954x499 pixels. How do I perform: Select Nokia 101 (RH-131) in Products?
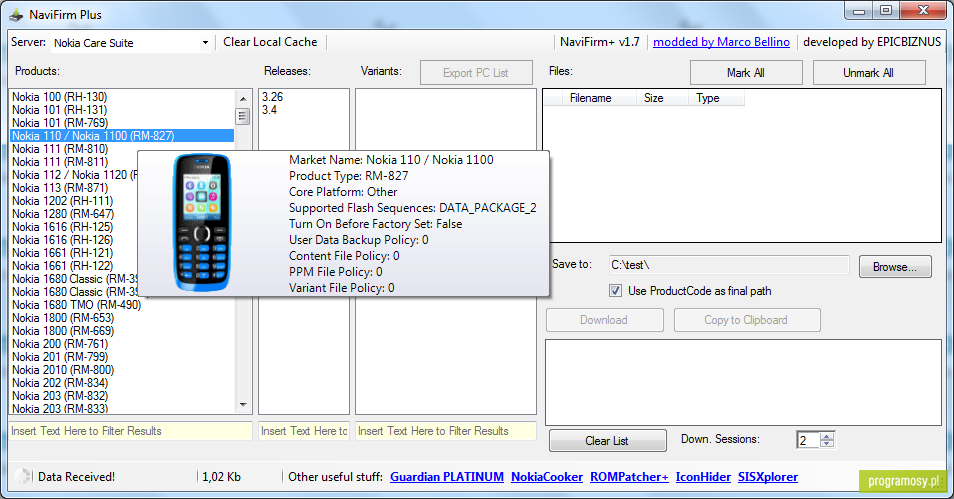[60, 110]
